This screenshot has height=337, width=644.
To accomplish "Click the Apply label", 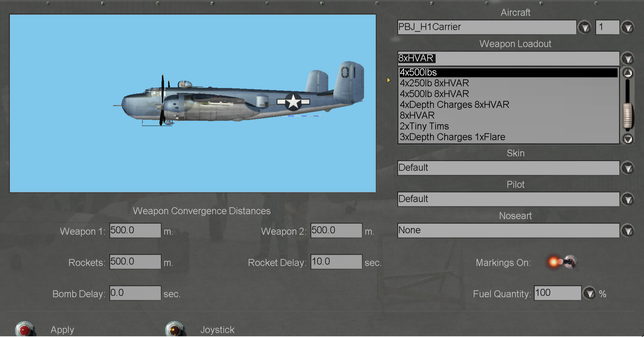I will pos(62,330).
